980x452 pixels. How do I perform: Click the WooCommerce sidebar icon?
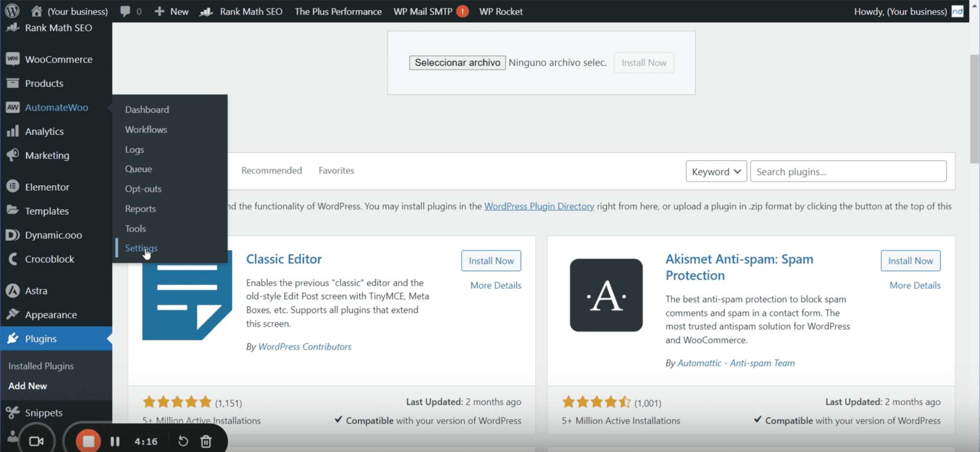[13, 59]
